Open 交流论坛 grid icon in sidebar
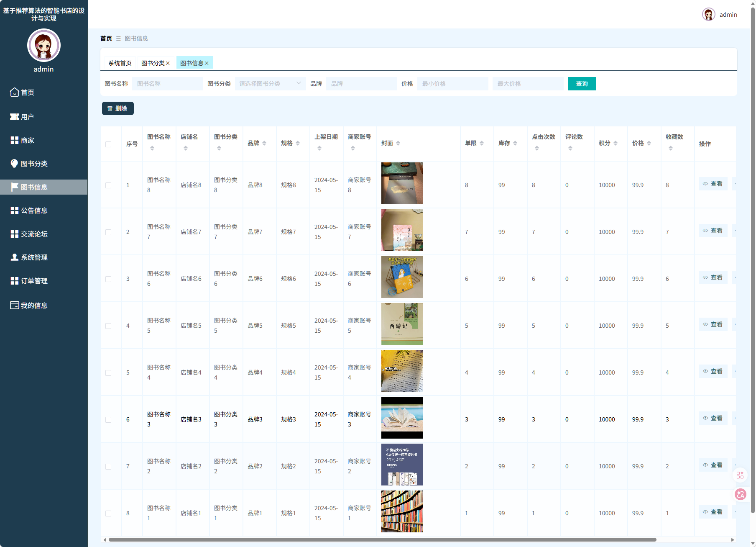Image resolution: width=756 pixels, height=547 pixels. pos(15,234)
